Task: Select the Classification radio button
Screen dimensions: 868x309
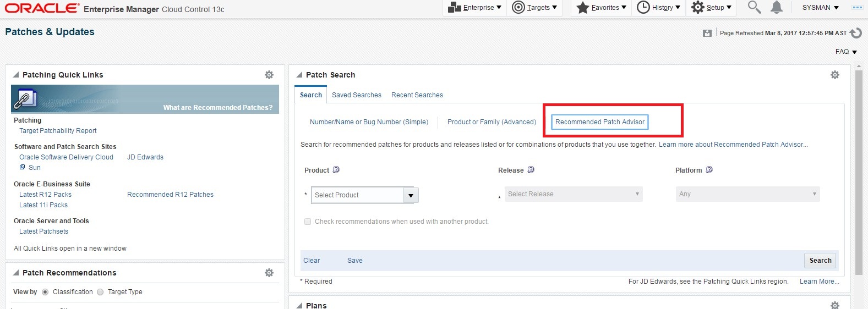Action: pyautogui.click(x=45, y=292)
